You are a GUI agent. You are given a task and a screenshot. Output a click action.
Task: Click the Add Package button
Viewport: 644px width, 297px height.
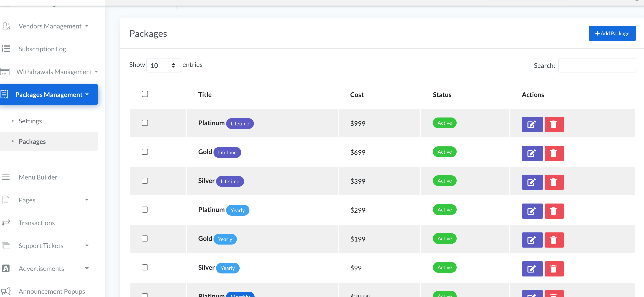tap(612, 33)
